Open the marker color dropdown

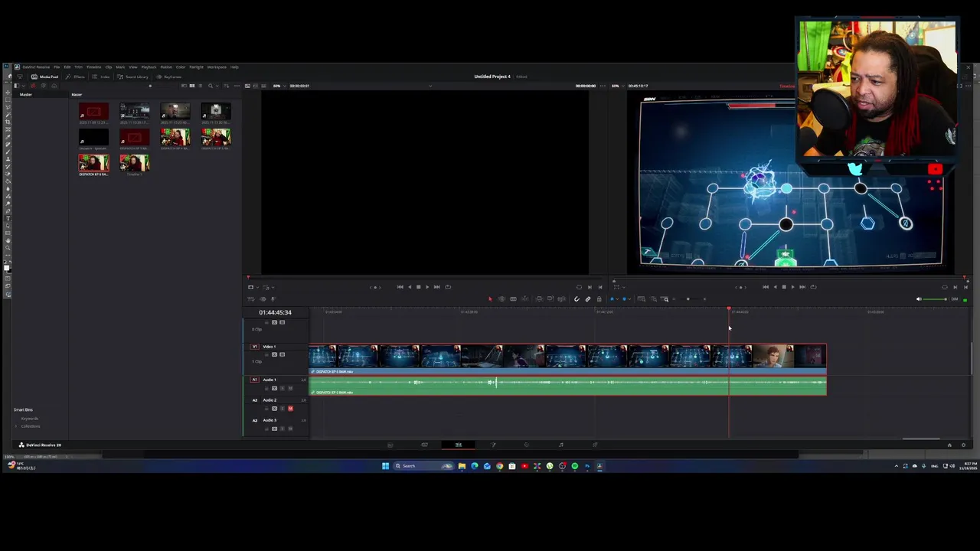pos(629,299)
